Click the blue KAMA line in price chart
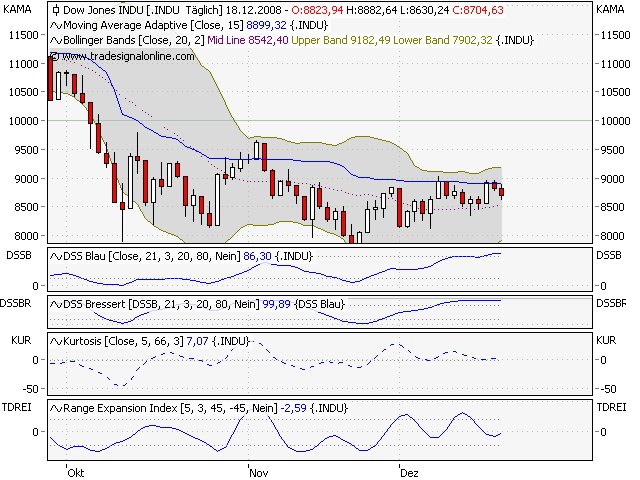The image size is (640, 480). tap(286, 159)
